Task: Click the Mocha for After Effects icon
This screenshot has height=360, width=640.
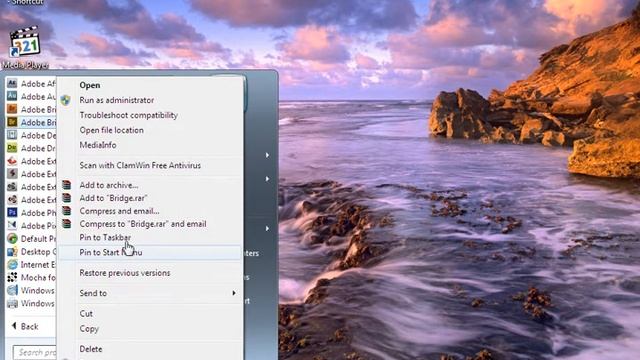Action: [12, 278]
